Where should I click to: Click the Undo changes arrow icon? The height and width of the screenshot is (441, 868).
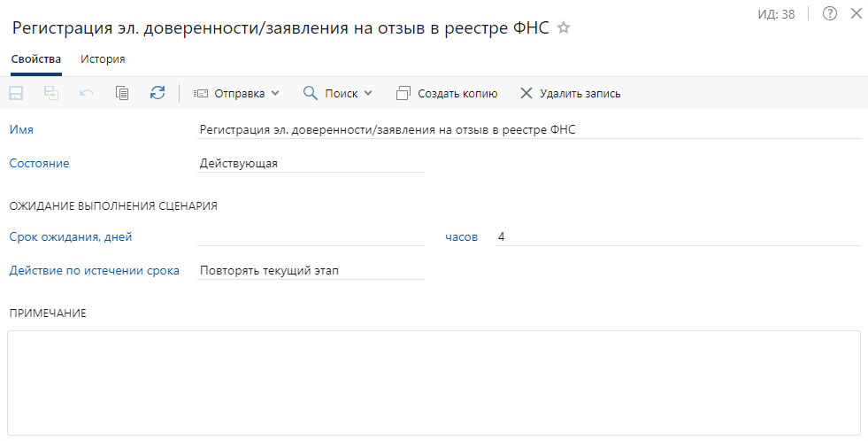point(87,93)
